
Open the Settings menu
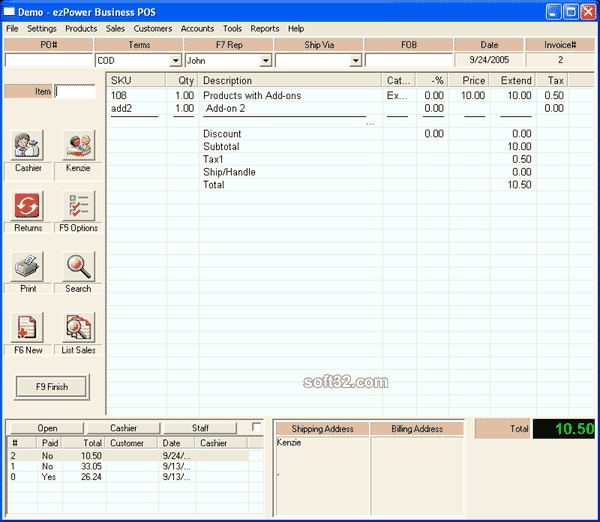point(42,29)
